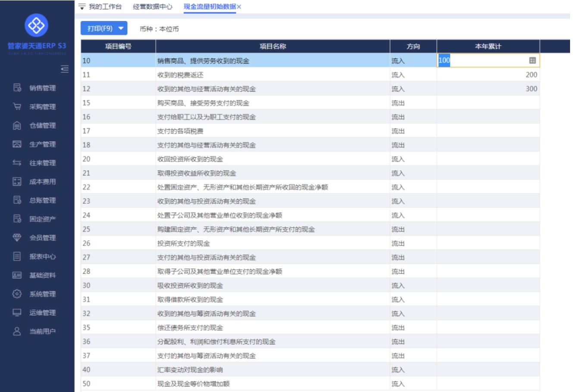
Task: Select row 汇率变动对现金的影响
Action: [x=310, y=370]
